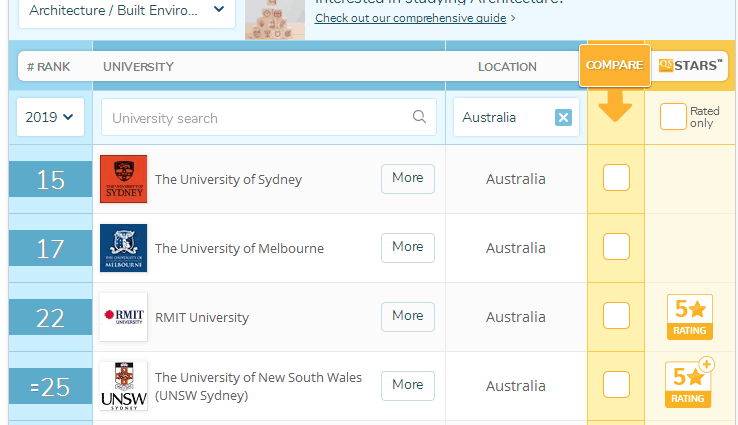The image size is (738, 425).
Task: Sort by the UNIVERSITY column header
Action: point(138,67)
